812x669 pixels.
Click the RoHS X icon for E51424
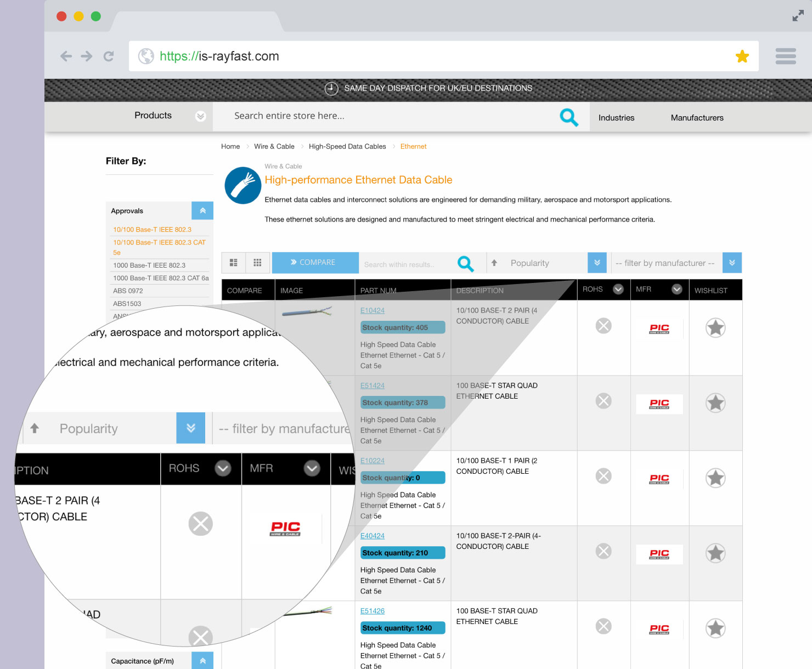click(604, 401)
